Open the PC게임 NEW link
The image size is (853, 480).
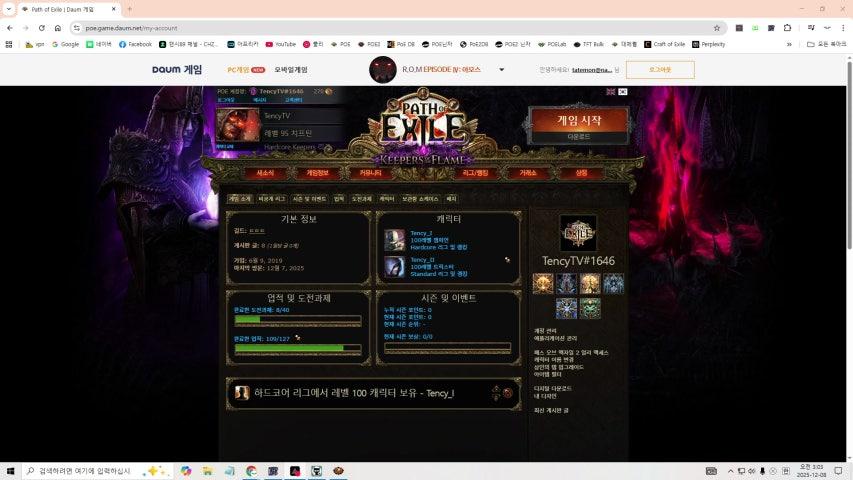pyautogui.click(x=245, y=70)
